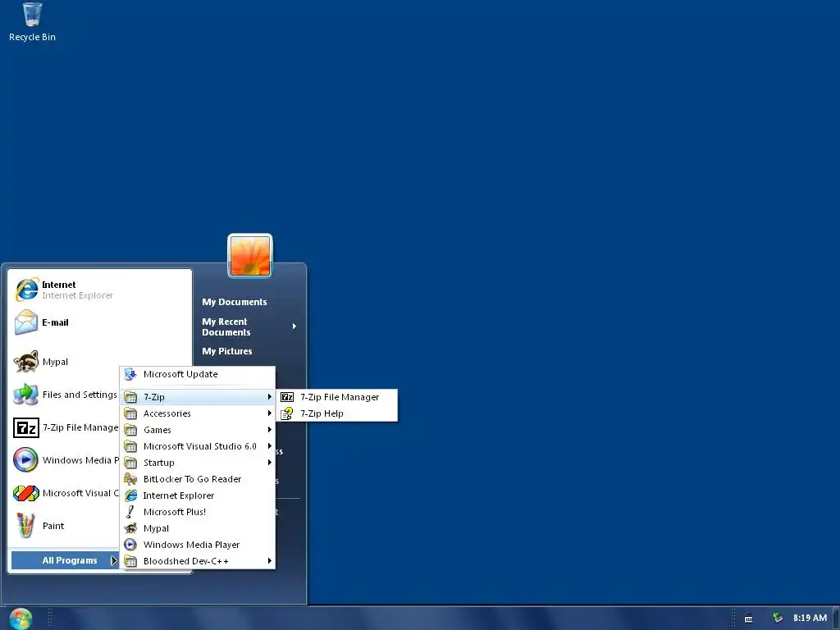Expand the Microsoft Visual Studio 6.0 arrow
This screenshot has width=840, height=630.
(269, 446)
